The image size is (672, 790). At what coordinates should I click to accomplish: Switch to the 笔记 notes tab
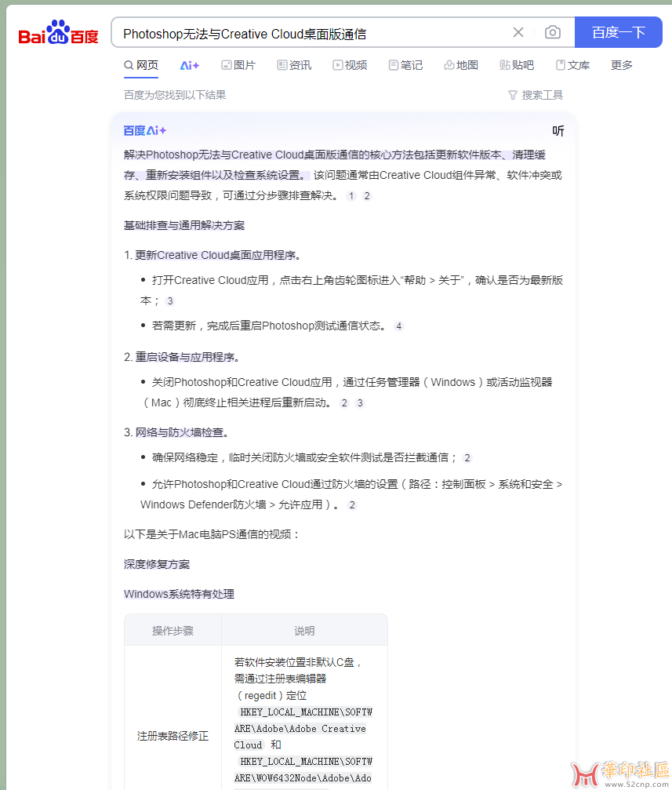(x=405, y=65)
